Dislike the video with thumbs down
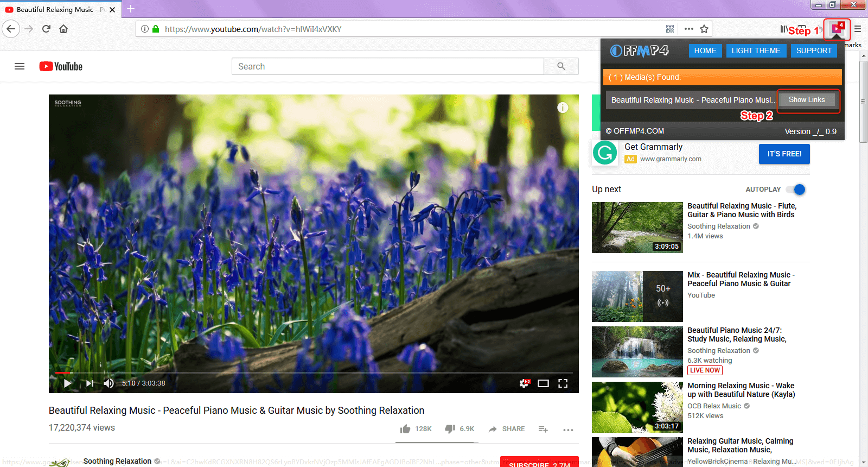The image size is (868, 467). [450, 429]
